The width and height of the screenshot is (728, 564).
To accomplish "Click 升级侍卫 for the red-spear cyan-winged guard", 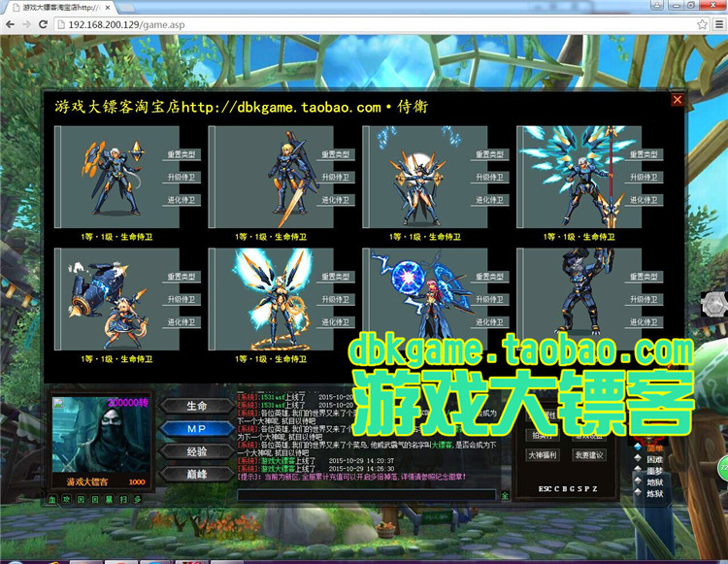I will 644,178.
